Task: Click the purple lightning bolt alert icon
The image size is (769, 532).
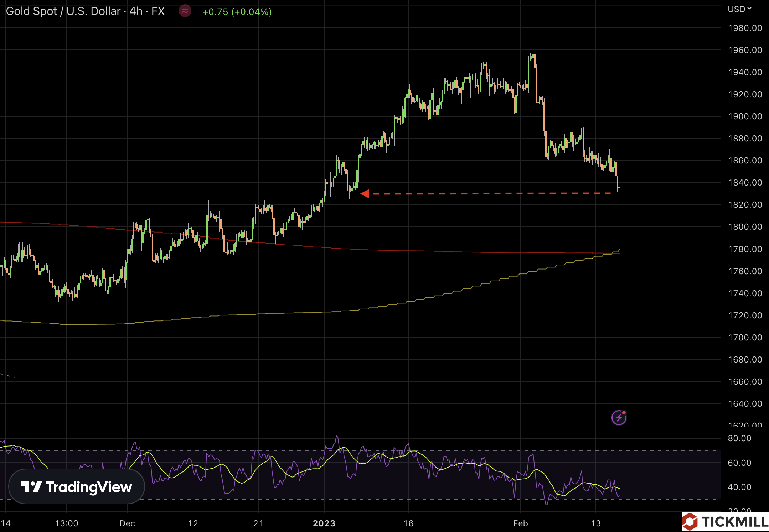Action: pos(619,417)
